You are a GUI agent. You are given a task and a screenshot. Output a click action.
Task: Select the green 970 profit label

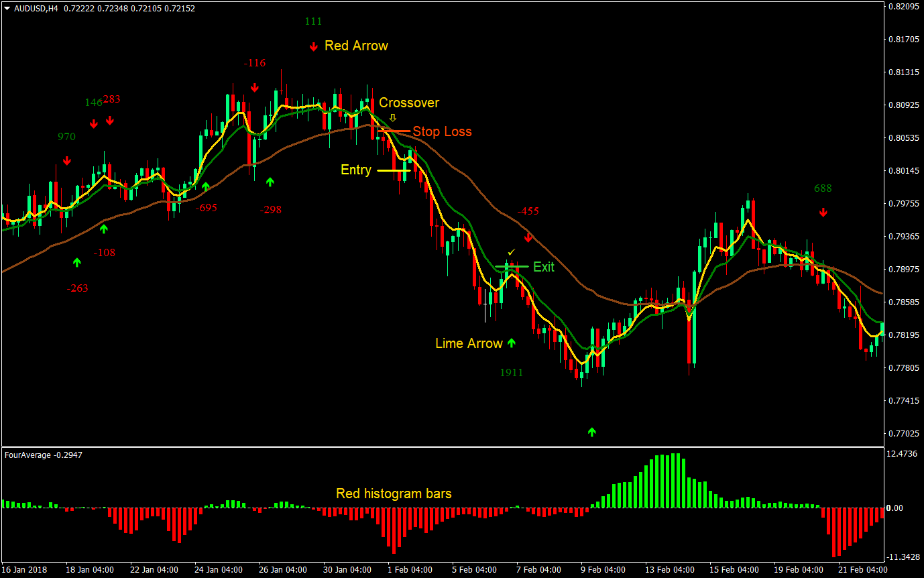click(66, 136)
